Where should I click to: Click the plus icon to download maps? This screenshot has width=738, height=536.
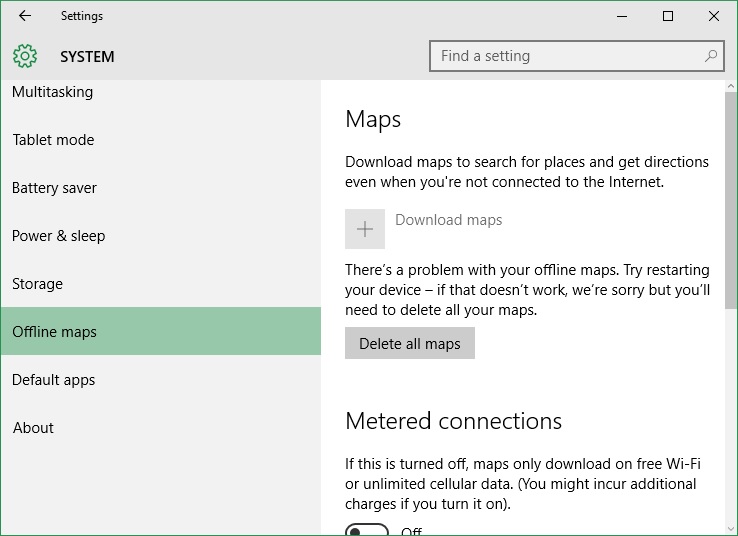click(365, 229)
